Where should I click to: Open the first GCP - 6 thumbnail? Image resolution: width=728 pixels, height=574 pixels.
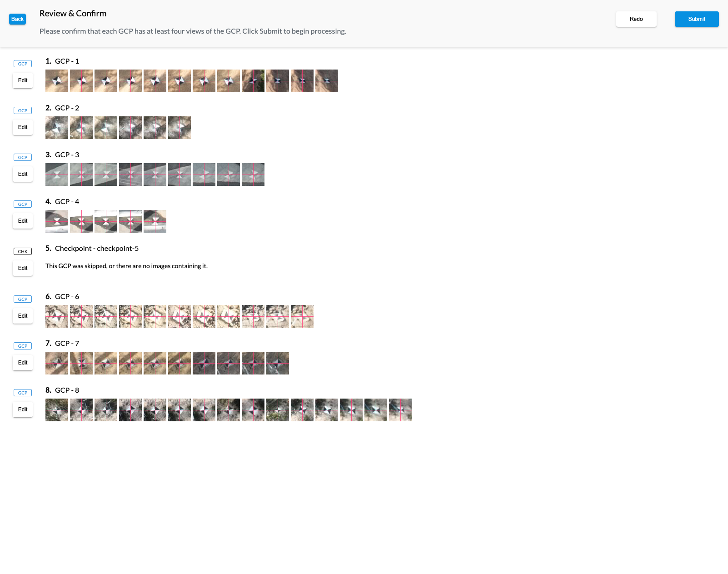pyautogui.click(x=57, y=316)
